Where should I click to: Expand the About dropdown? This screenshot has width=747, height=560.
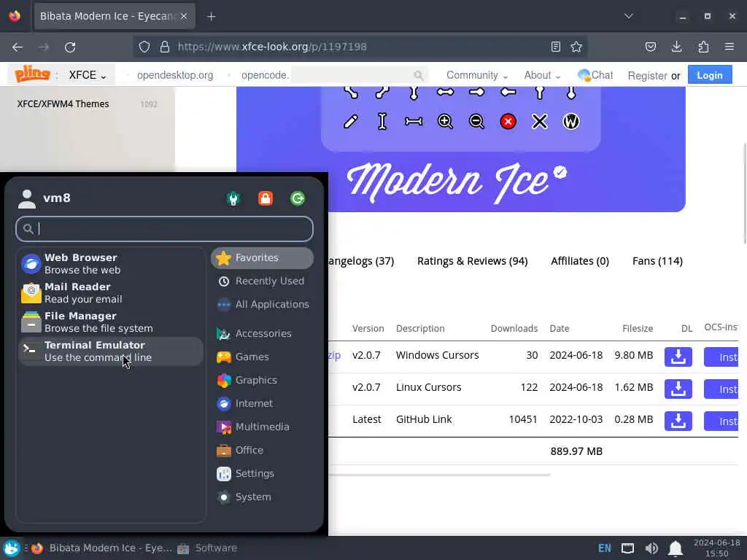(x=542, y=75)
